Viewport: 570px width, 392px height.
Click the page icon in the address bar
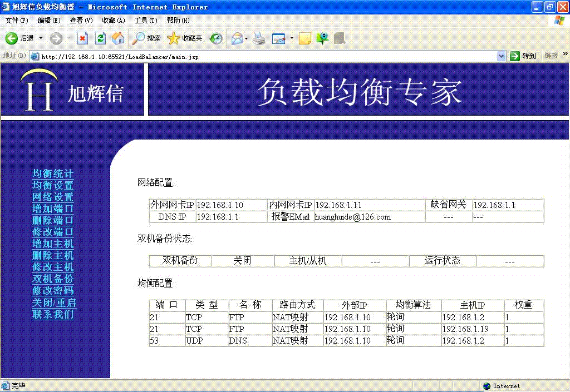coord(35,56)
